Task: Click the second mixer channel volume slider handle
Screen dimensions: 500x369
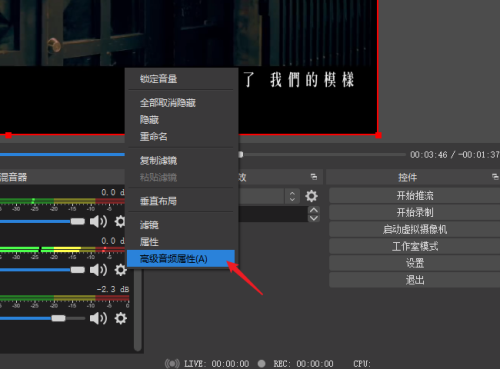Action: click(78, 270)
